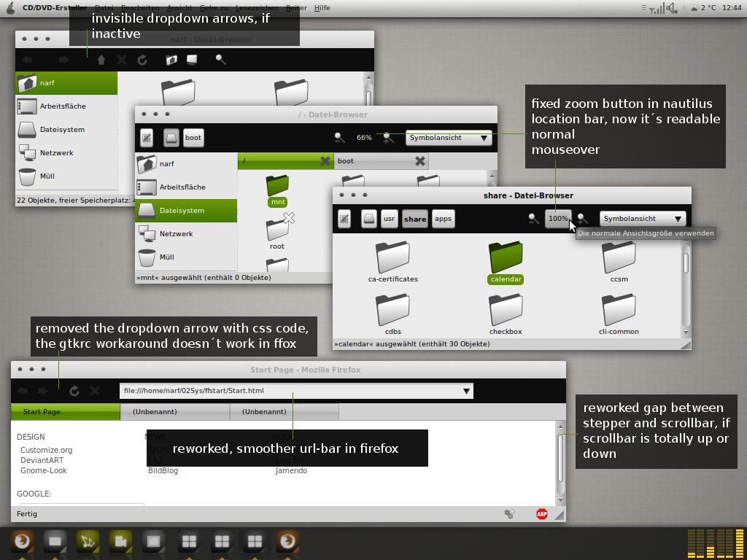Click the network signal bars tray icon
This screenshot has width=747, height=560.
[657, 9]
